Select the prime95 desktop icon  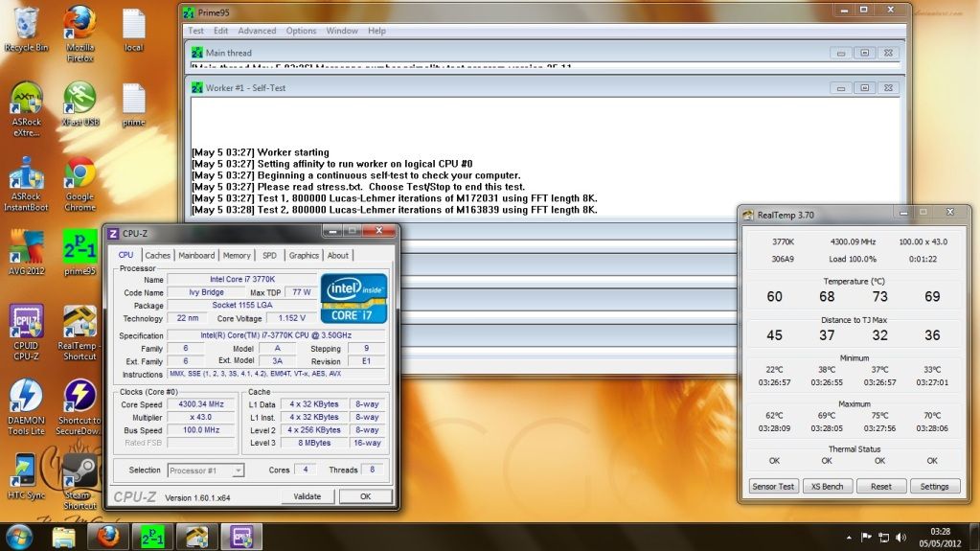coord(80,253)
